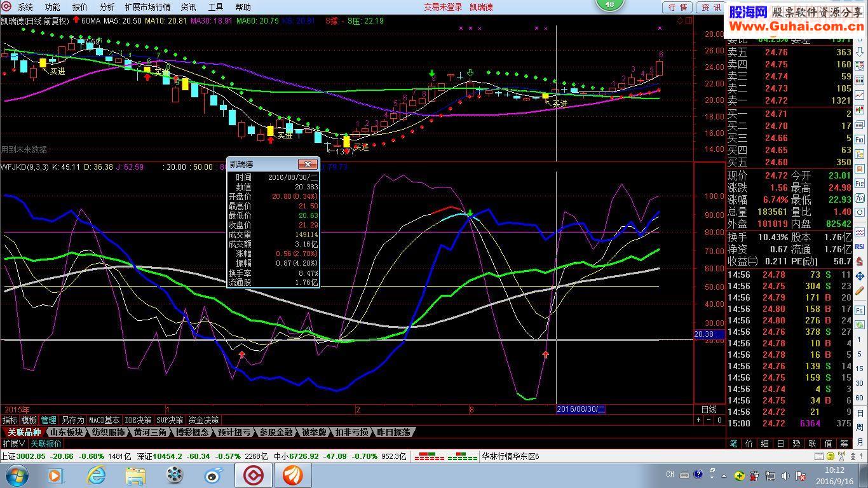
Task: Click the 买一 price 24.71
Action: [776, 114]
